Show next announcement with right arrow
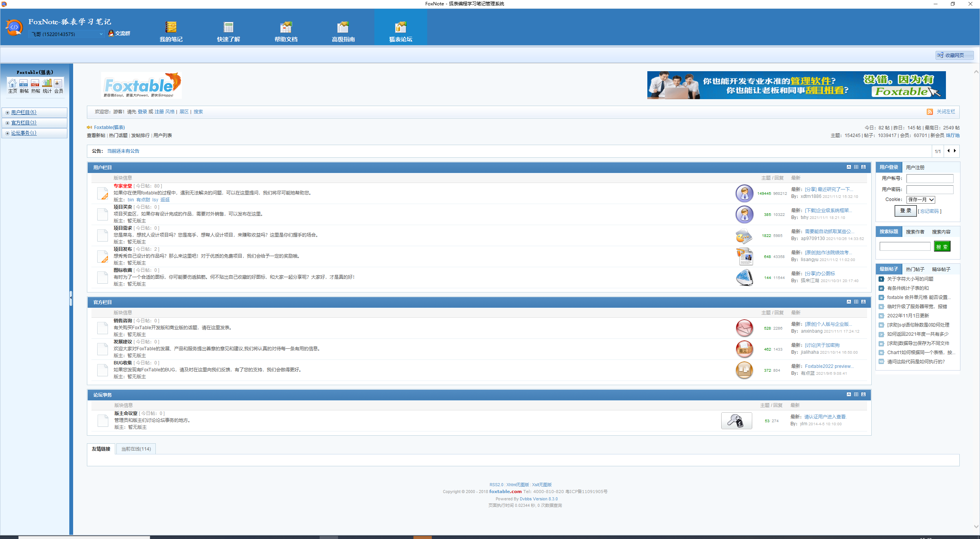This screenshot has width=980, height=539. [x=955, y=151]
